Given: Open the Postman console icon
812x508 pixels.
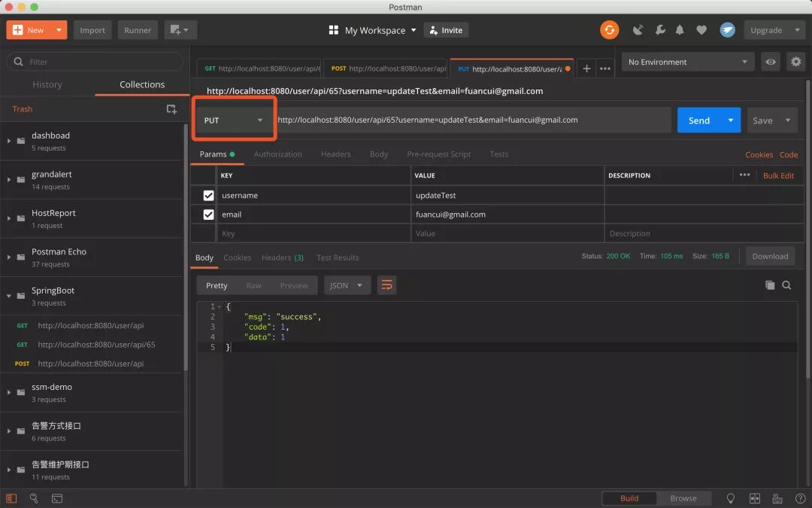Looking at the screenshot, I should pos(57,498).
